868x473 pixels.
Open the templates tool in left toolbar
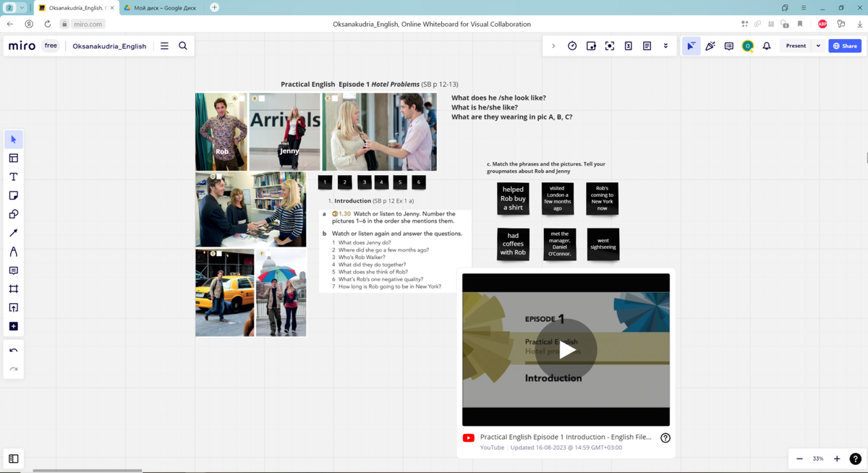(14, 158)
